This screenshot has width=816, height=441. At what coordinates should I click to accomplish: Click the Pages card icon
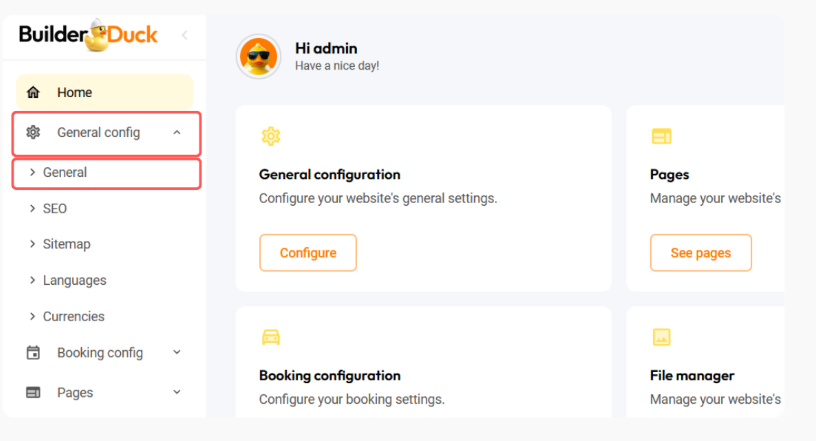pyautogui.click(x=661, y=136)
